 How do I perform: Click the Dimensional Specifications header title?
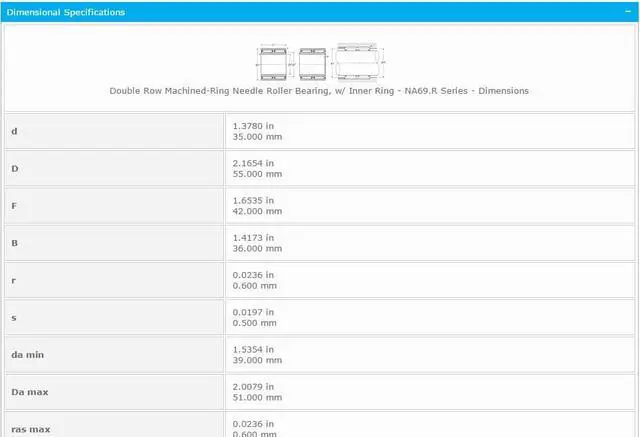click(x=67, y=13)
